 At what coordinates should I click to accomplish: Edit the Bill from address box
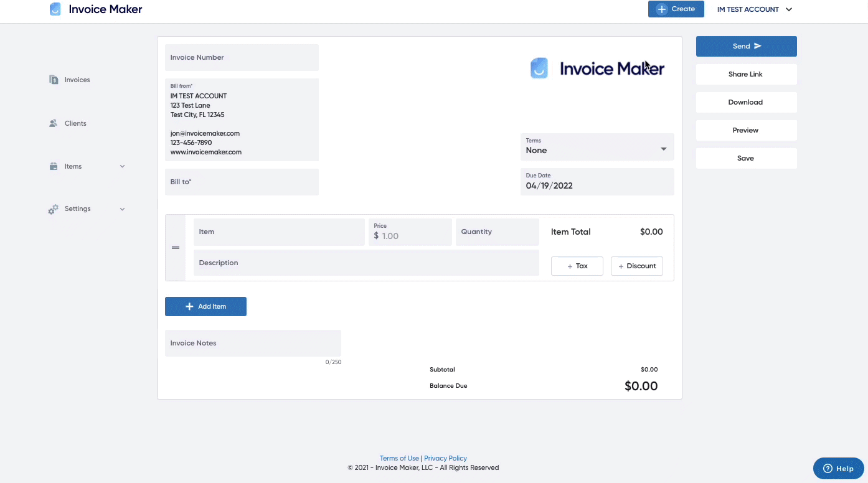pyautogui.click(x=242, y=120)
